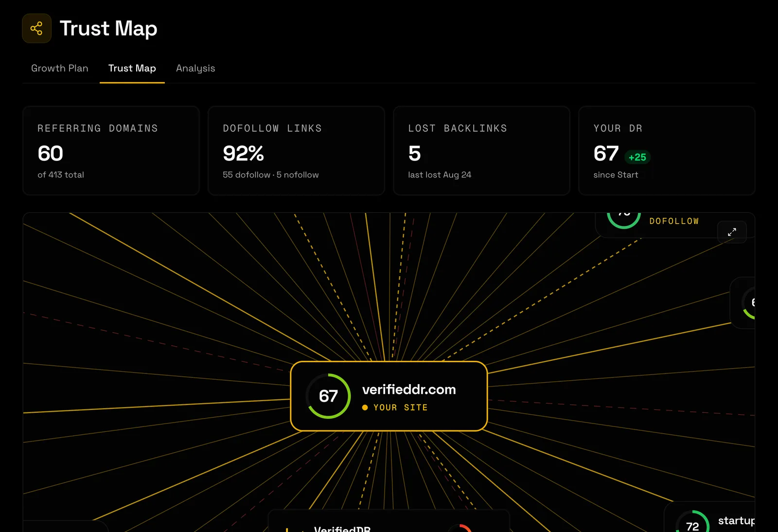The width and height of the screenshot is (778, 532).
Task: Click the 'of 413 total' text
Action: [x=61, y=175]
